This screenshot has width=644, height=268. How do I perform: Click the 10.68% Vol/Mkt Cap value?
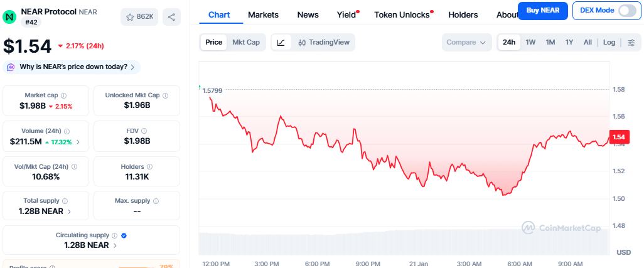tap(46, 177)
